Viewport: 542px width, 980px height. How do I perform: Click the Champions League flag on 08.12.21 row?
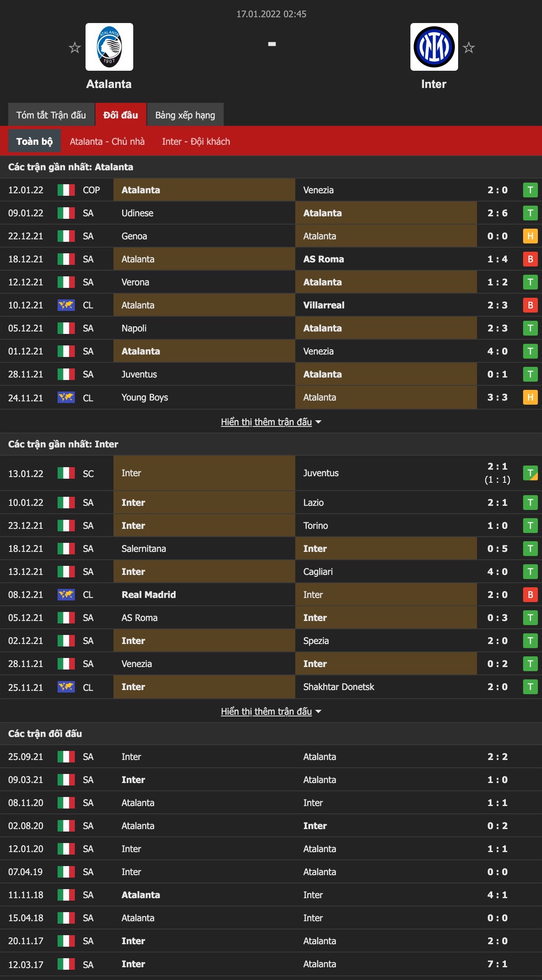tap(66, 595)
